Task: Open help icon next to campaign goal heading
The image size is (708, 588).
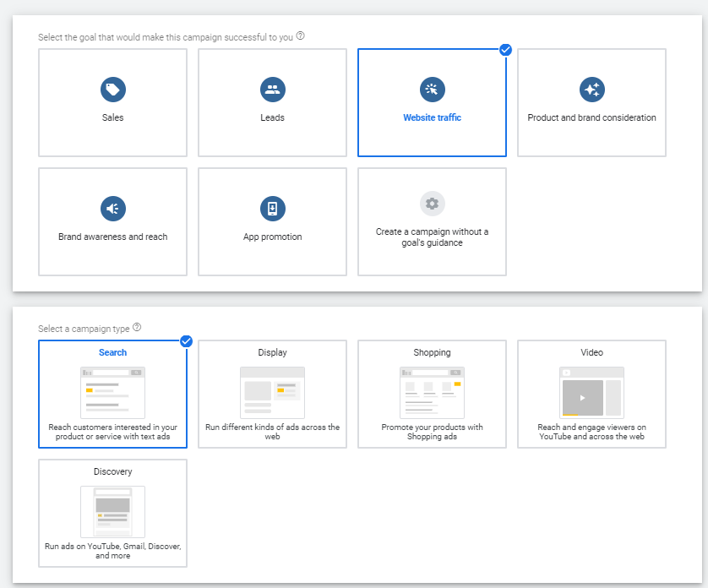Action: [x=300, y=36]
